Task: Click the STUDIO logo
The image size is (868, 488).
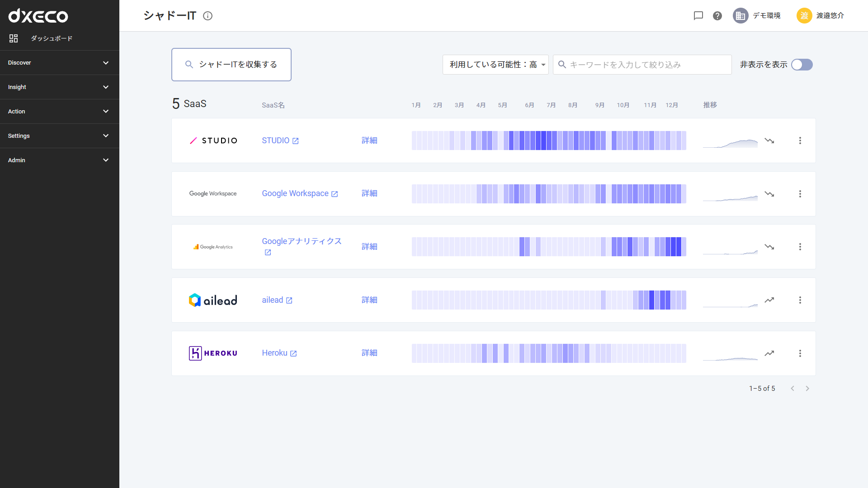Action: pyautogui.click(x=213, y=141)
